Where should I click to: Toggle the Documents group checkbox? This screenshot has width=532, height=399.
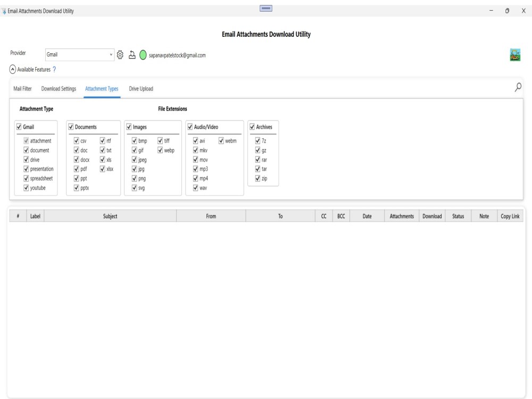pos(71,127)
